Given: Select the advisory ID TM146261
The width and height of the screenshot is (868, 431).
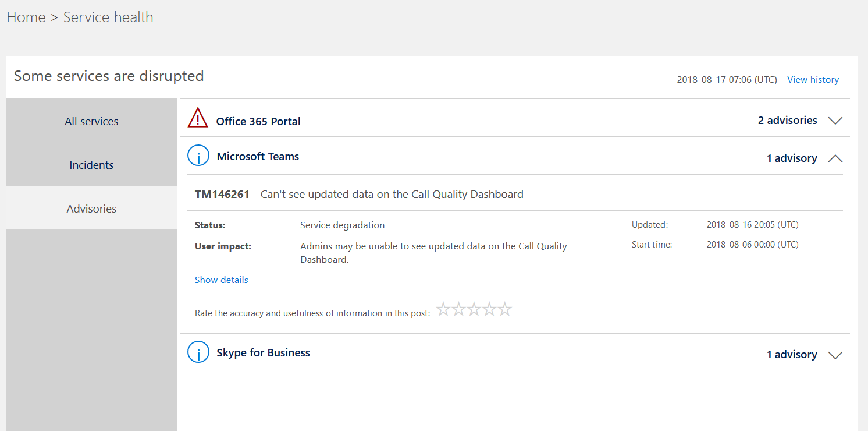Looking at the screenshot, I should [x=222, y=194].
